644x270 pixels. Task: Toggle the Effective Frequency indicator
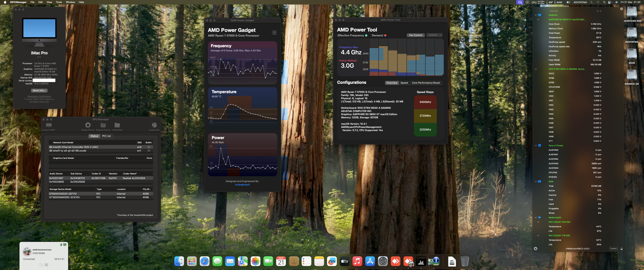(x=366, y=35)
